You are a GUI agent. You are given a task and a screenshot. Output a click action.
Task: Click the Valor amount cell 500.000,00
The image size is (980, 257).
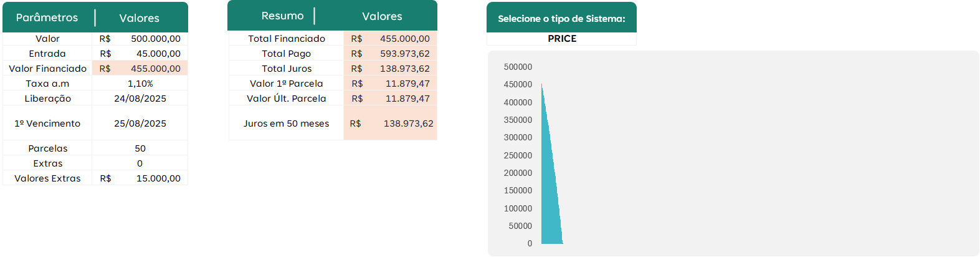pos(155,39)
